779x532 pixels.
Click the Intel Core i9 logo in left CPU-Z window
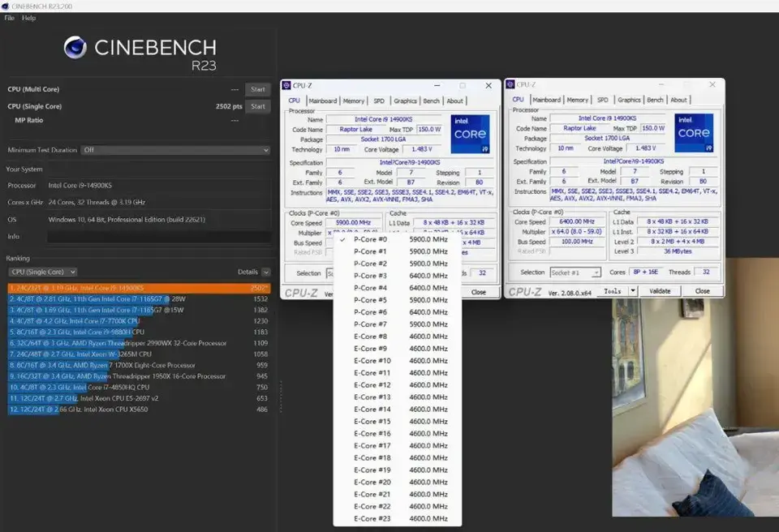point(470,134)
